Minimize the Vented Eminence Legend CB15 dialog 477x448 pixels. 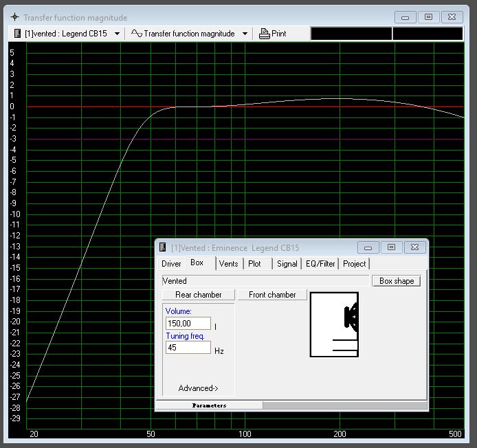click(368, 247)
